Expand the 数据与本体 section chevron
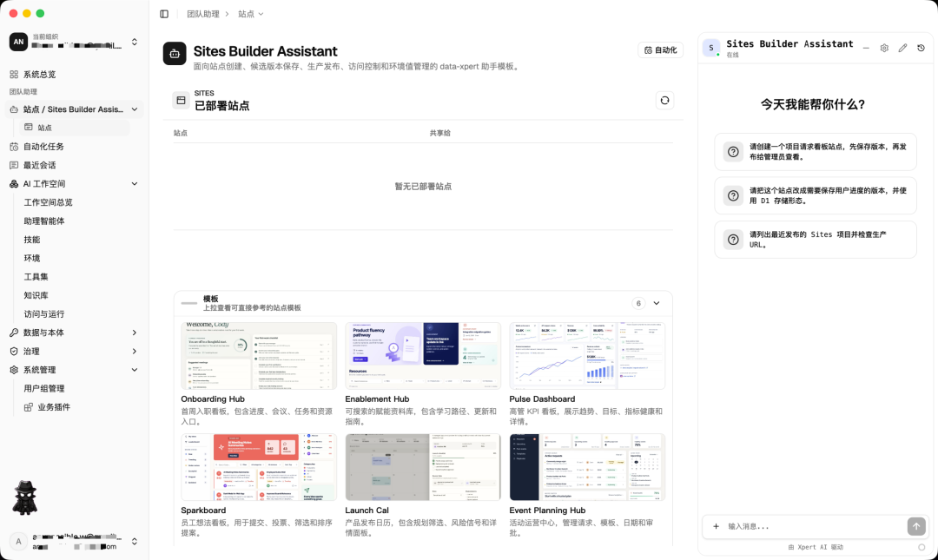 tap(135, 333)
